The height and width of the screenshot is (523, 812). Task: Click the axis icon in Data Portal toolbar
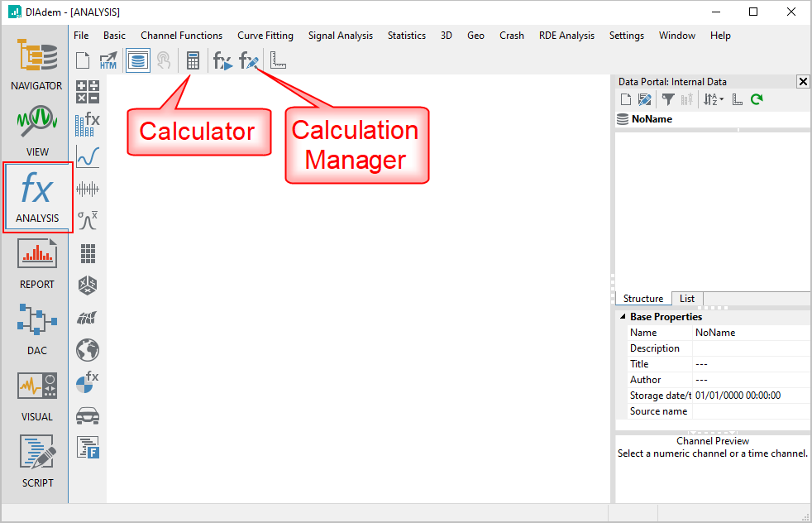coord(738,99)
